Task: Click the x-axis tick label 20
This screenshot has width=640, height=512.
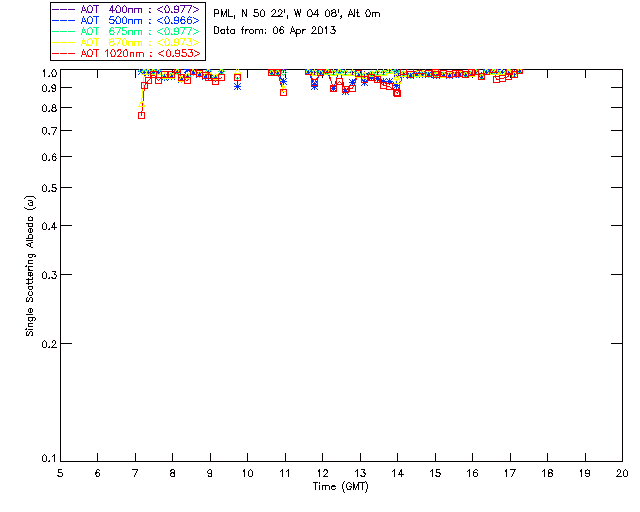Action: point(622,473)
